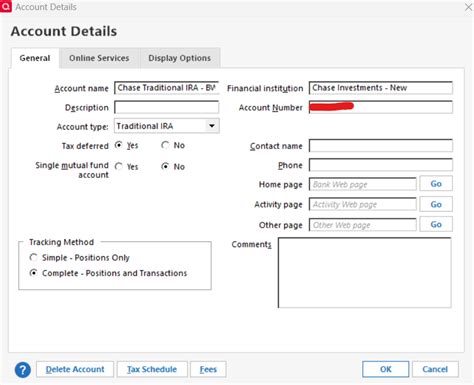Focus the Description input field

pos(167,107)
